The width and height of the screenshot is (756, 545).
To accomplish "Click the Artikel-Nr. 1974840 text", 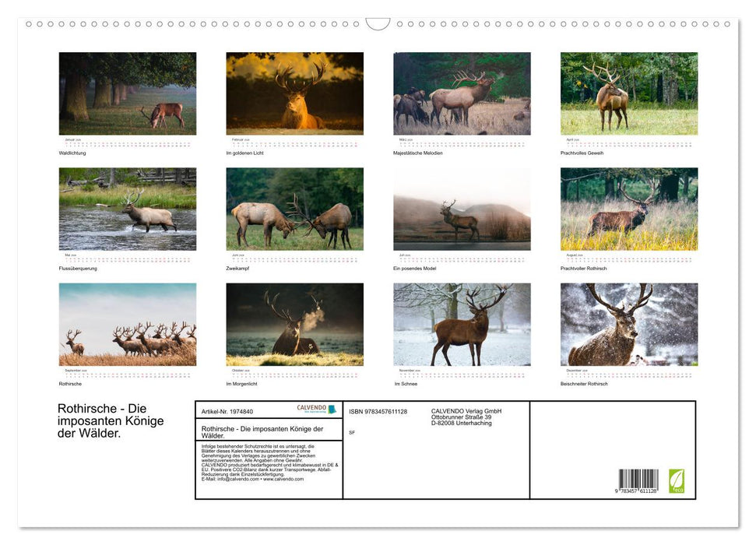I will (x=226, y=410).
